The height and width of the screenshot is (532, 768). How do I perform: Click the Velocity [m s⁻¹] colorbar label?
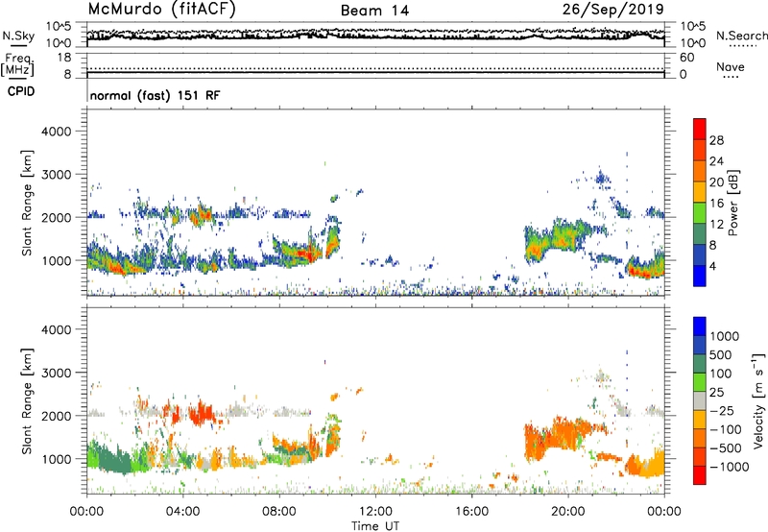759,400
